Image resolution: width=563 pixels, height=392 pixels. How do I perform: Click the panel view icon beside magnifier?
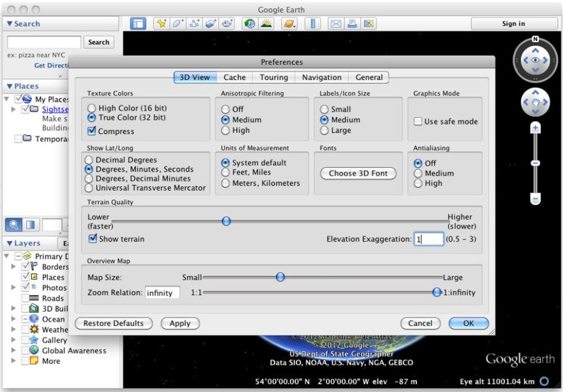point(30,225)
